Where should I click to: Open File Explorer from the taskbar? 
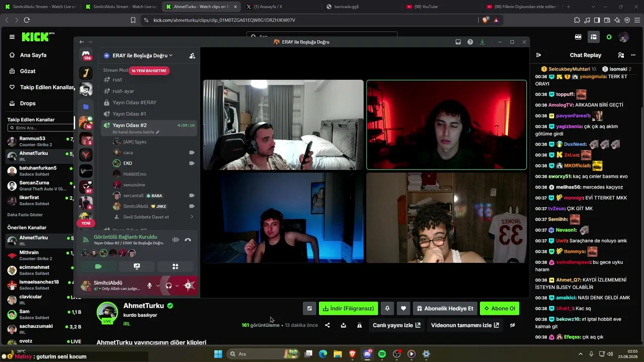(338, 354)
